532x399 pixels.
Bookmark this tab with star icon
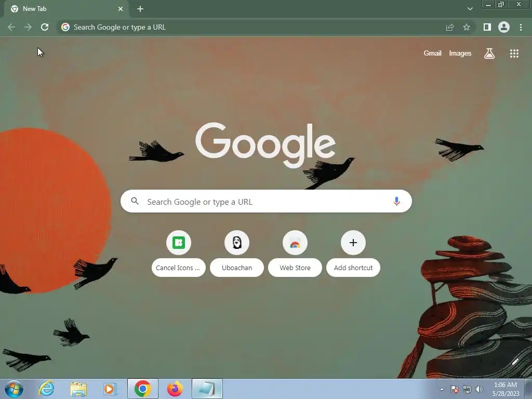pyautogui.click(x=467, y=27)
